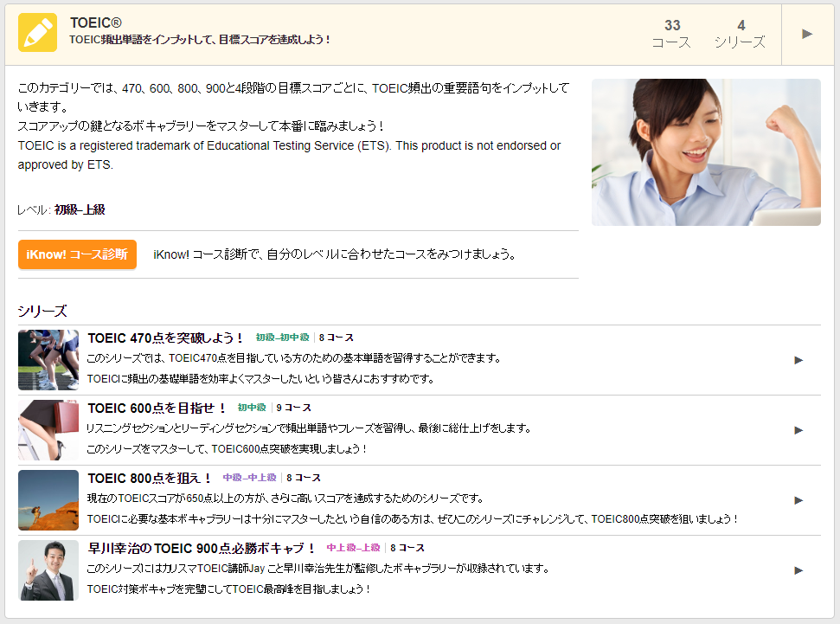
Task: Click the woman cheering category photo
Action: pyautogui.click(x=706, y=152)
